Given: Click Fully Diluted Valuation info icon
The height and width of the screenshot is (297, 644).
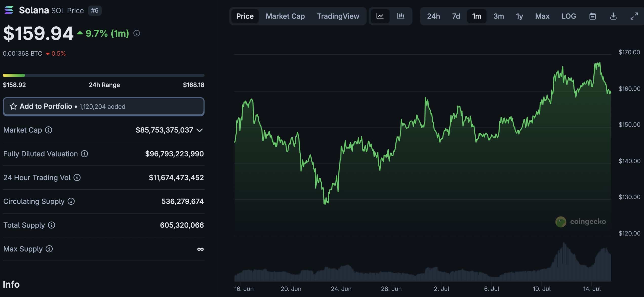Looking at the screenshot, I should 84,154.
